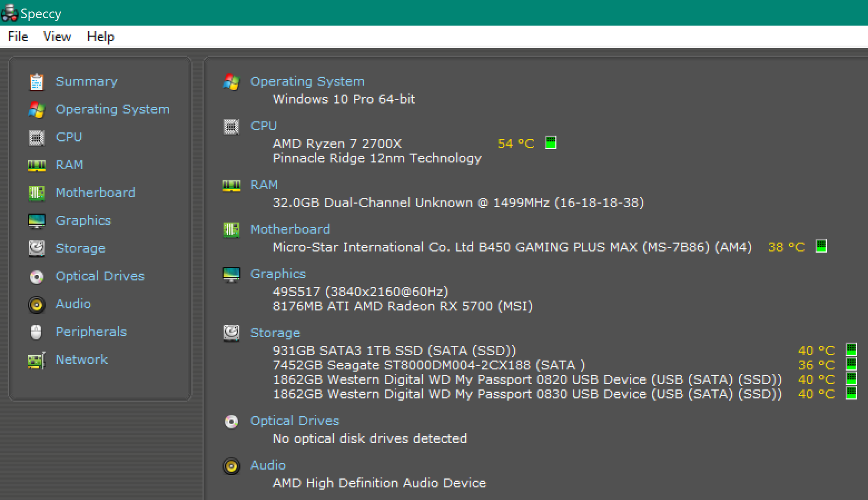Viewport: 868px width, 500px height.
Task: Click the Peripherals mouse icon in sidebar
Action: [x=36, y=332]
